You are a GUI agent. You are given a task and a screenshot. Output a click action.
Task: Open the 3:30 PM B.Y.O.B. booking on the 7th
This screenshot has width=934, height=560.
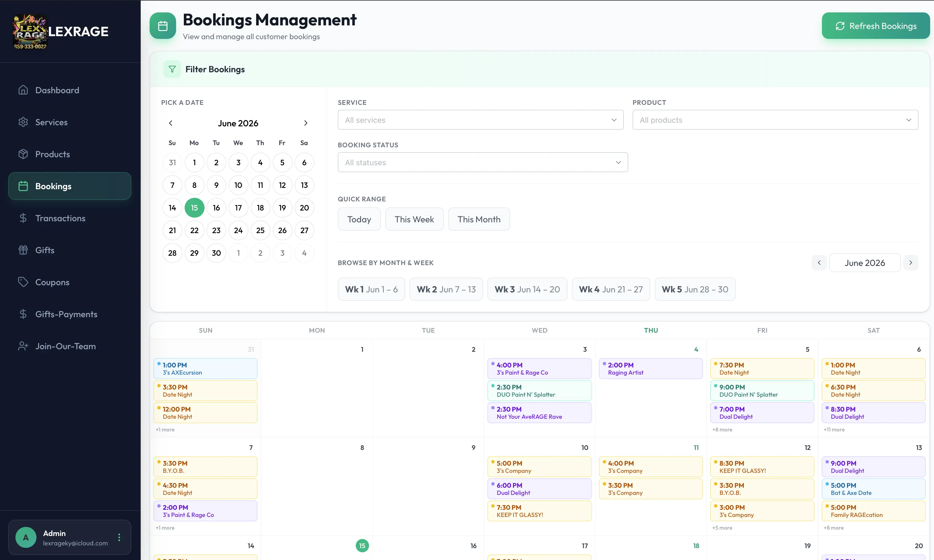205,467
